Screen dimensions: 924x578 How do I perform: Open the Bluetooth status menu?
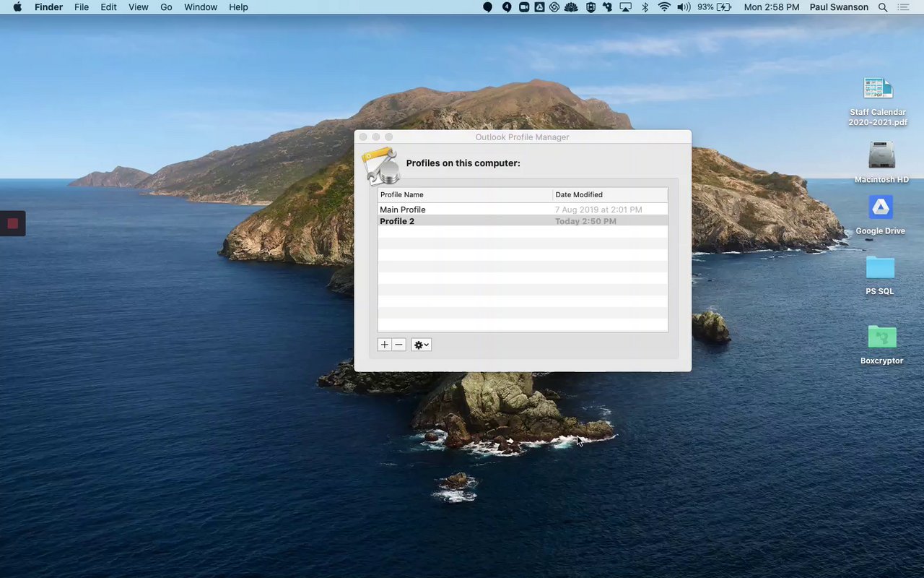tap(645, 7)
